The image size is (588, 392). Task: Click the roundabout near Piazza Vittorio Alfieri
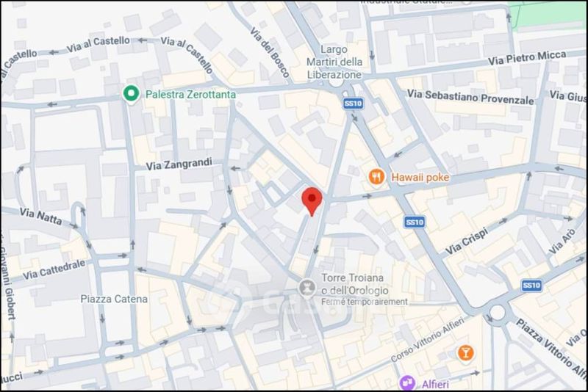click(498, 313)
